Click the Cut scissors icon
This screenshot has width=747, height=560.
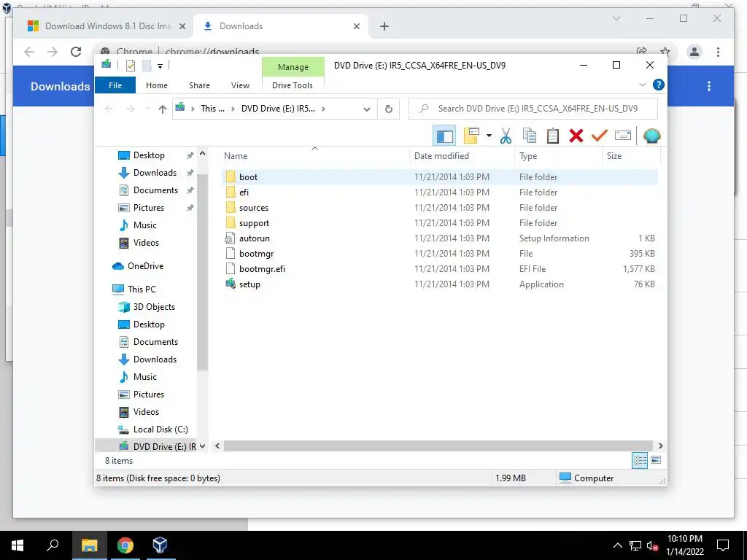pyautogui.click(x=506, y=136)
